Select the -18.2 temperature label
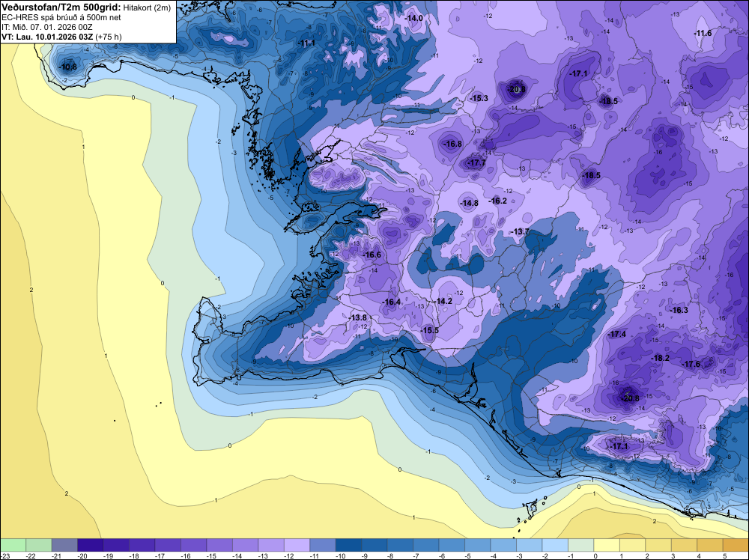The height and width of the screenshot is (560, 749). [661, 358]
